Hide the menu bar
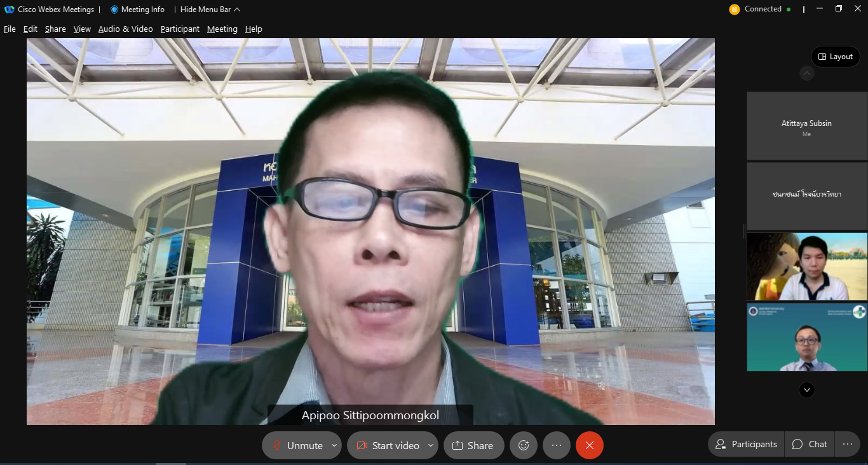This screenshot has width=868, height=465. click(x=210, y=10)
